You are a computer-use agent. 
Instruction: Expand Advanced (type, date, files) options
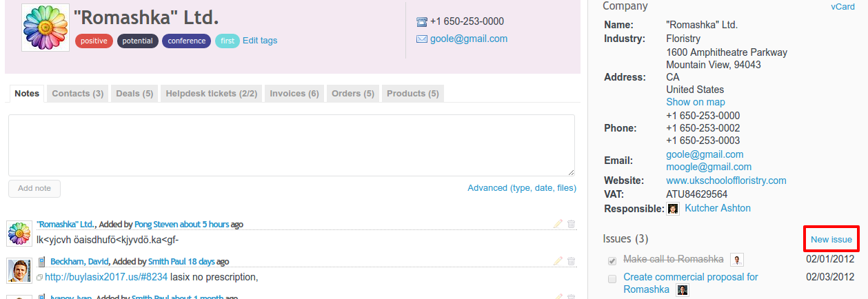pos(522,188)
